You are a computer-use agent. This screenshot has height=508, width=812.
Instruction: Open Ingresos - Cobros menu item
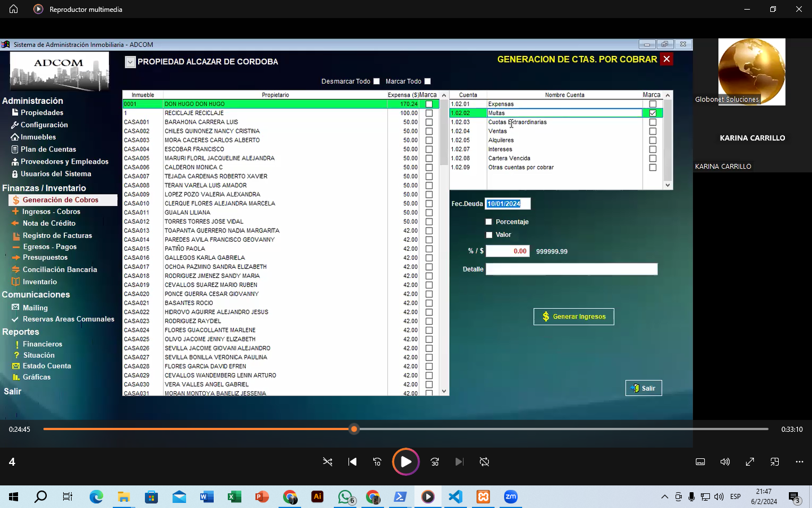click(51, 212)
